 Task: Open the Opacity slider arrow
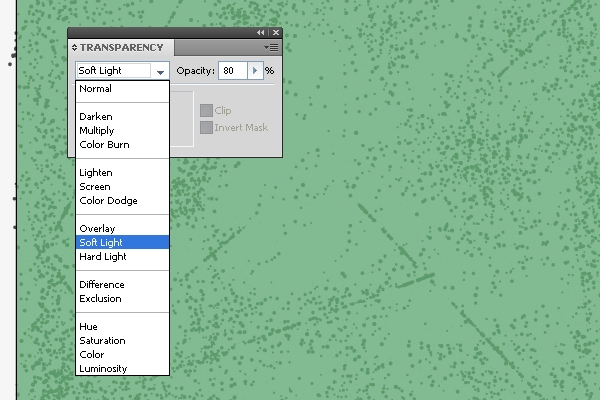pos(255,71)
